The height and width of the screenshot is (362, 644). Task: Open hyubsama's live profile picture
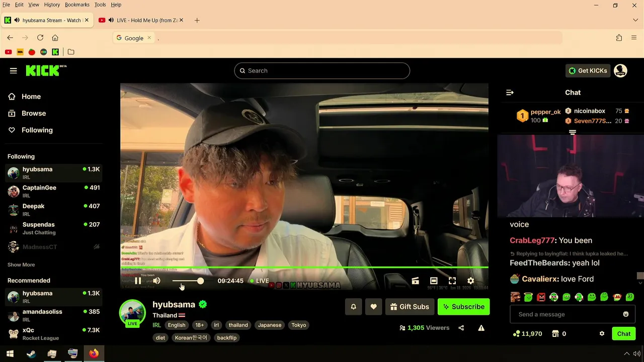tap(132, 313)
